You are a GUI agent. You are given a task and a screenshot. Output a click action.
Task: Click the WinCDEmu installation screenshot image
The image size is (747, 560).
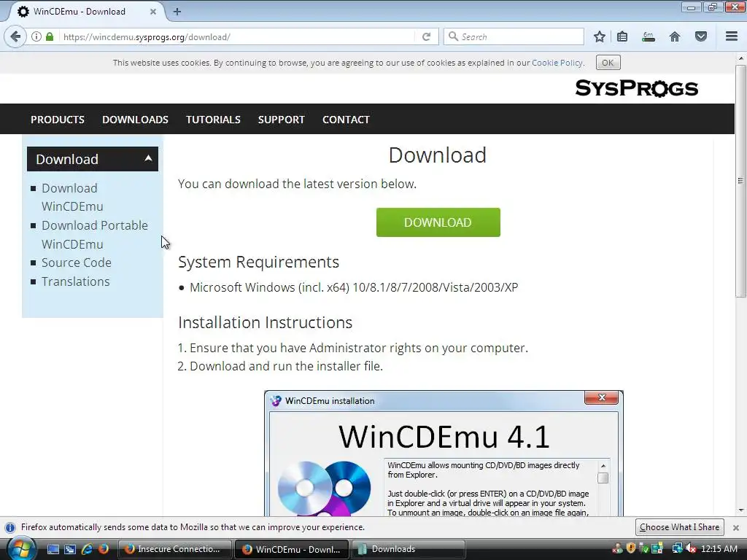444,454
